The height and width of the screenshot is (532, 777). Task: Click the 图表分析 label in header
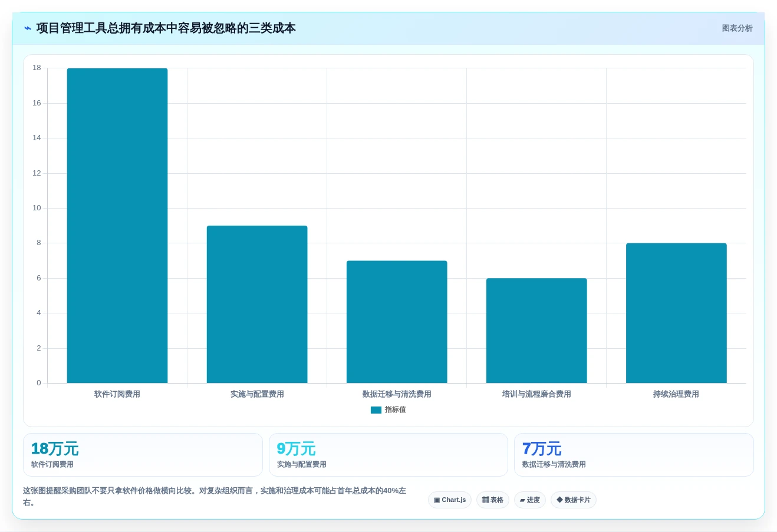click(737, 28)
